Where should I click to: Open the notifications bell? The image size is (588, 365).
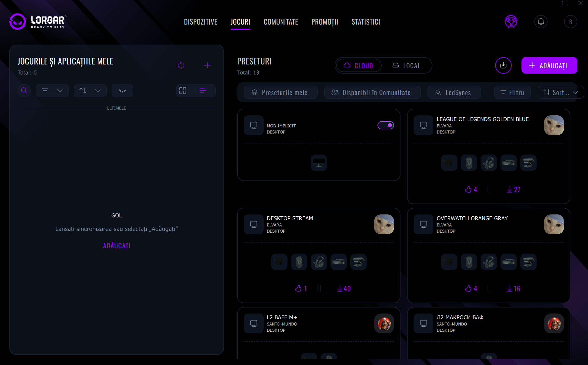pyautogui.click(x=541, y=22)
